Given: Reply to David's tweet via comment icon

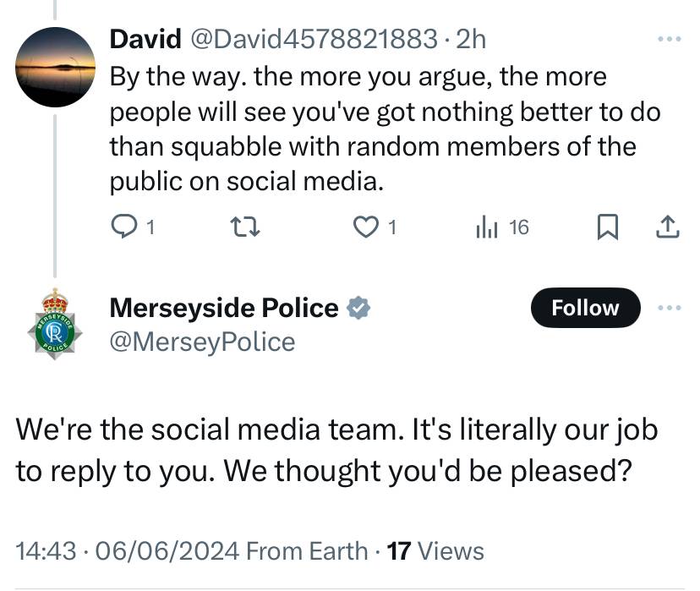Looking at the screenshot, I should (124, 227).
